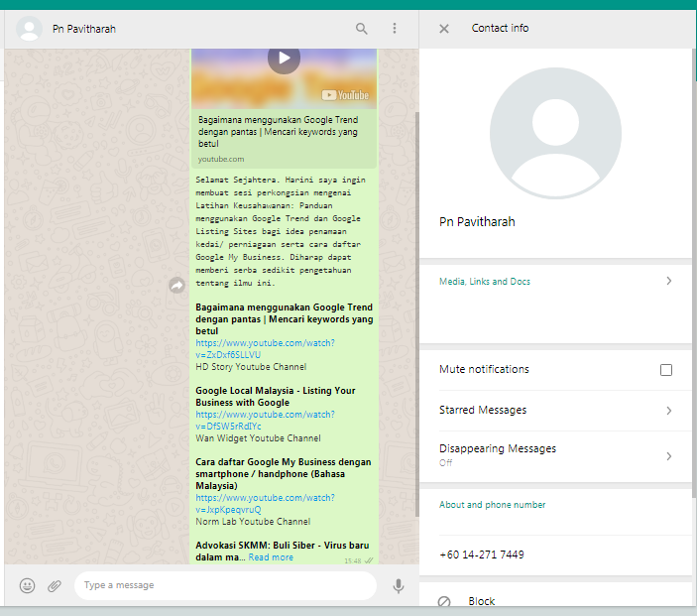This screenshot has height=616, width=697.
Task: Focus the Type a message field
Action: point(225,585)
